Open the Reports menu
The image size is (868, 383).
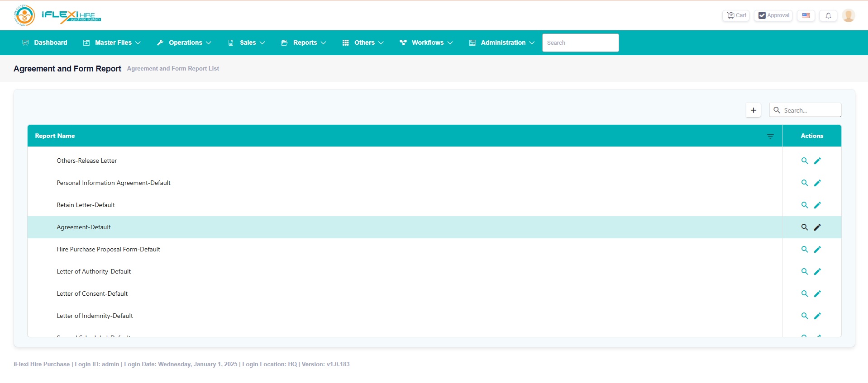304,43
